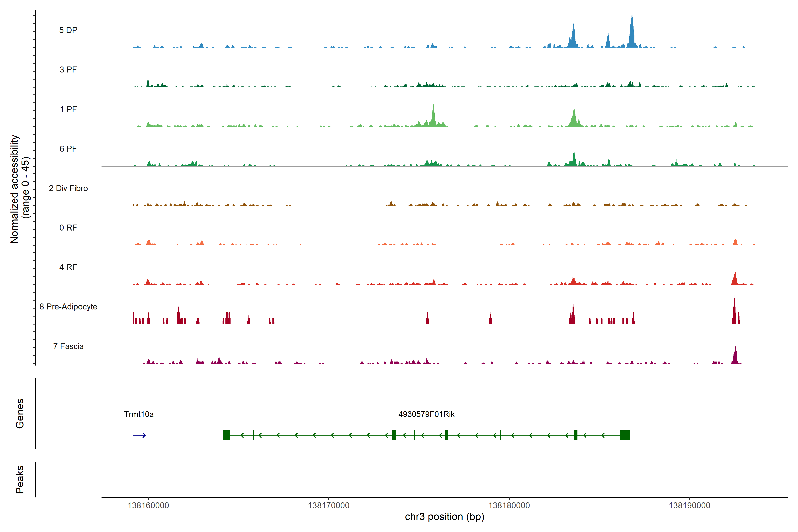
Task: Click the 2 Div Fibro label
Action: pos(68,188)
